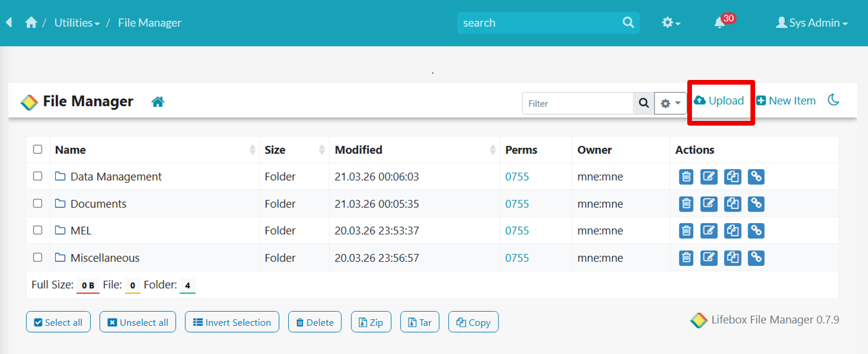Focus the Filter input field

point(578,103)
